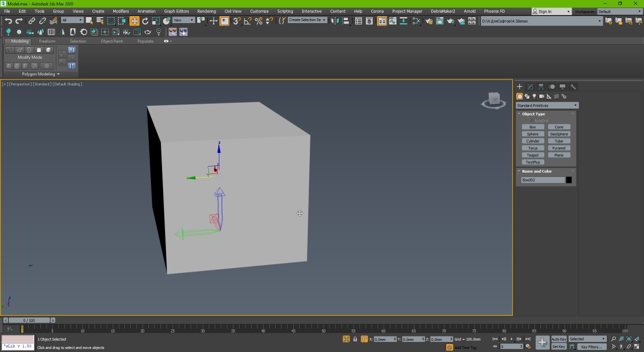Toggle the Ribbon display icon
Image resolution: width=644 pixels, height=352 pixels.
[382, 21]
